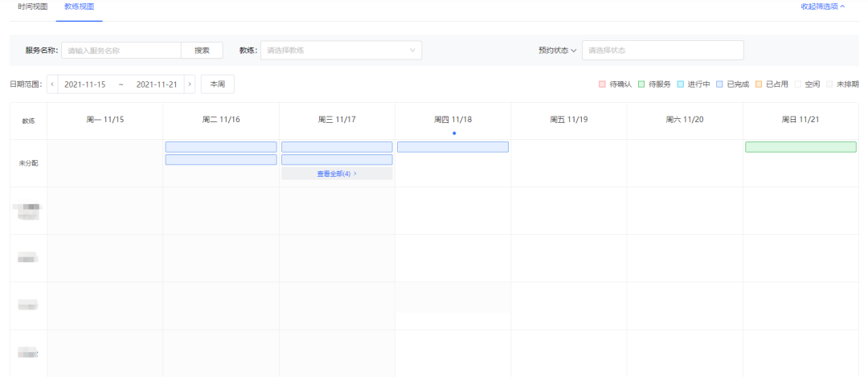The height and width of the screenshot is (377, 868).
Task: Click the 已完成 legend swatch
Action: (x=719, y=84)
